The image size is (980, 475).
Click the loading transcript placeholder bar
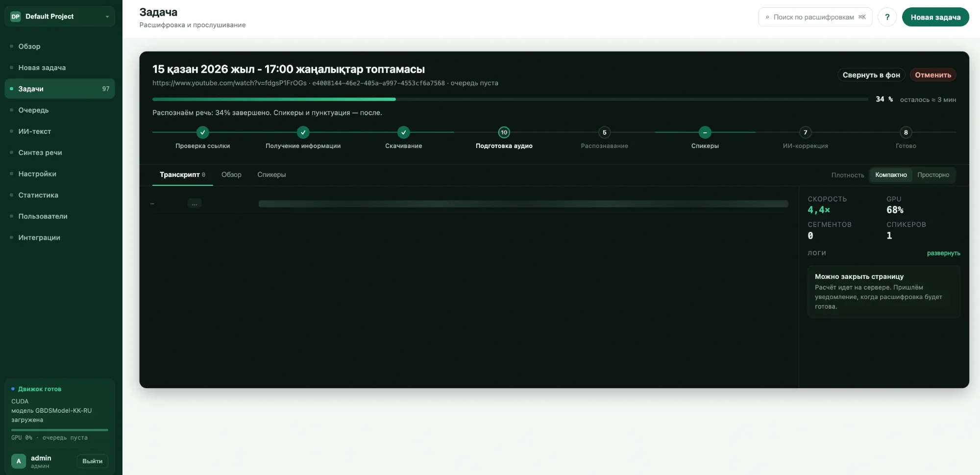523,204
